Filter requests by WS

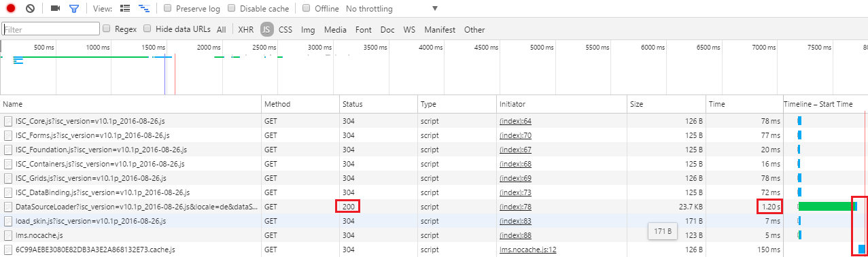click(409, 30)
